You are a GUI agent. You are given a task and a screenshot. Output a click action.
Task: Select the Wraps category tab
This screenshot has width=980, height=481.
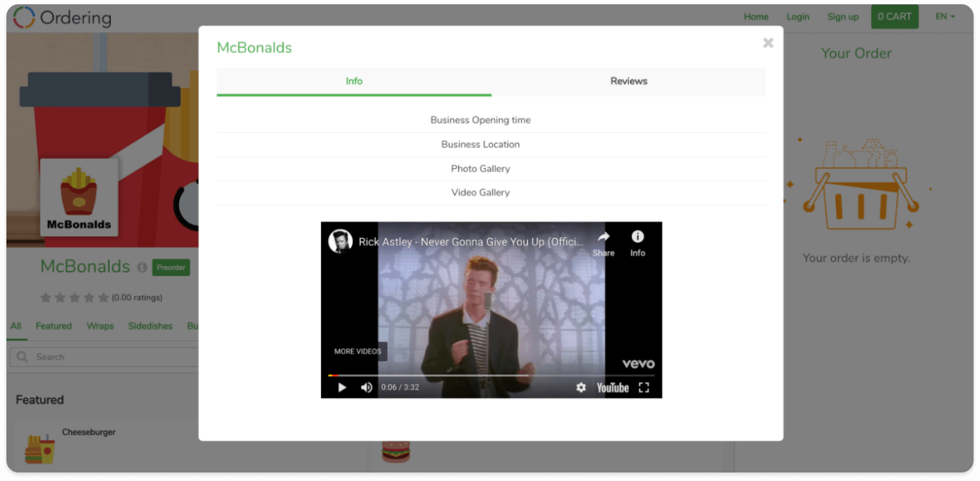[x=100, y=326]
